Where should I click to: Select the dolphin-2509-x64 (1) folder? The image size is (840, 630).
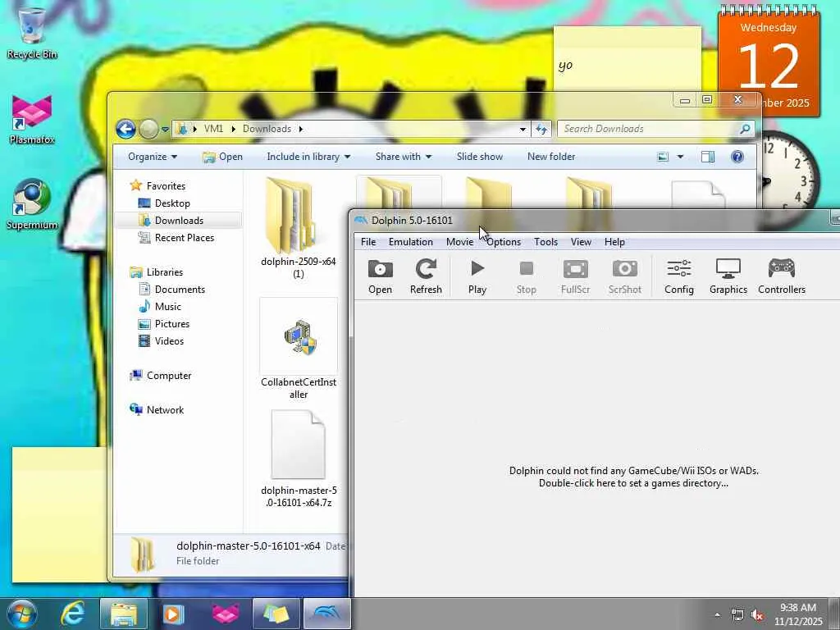pyautogui.click(x=299, y=228)
